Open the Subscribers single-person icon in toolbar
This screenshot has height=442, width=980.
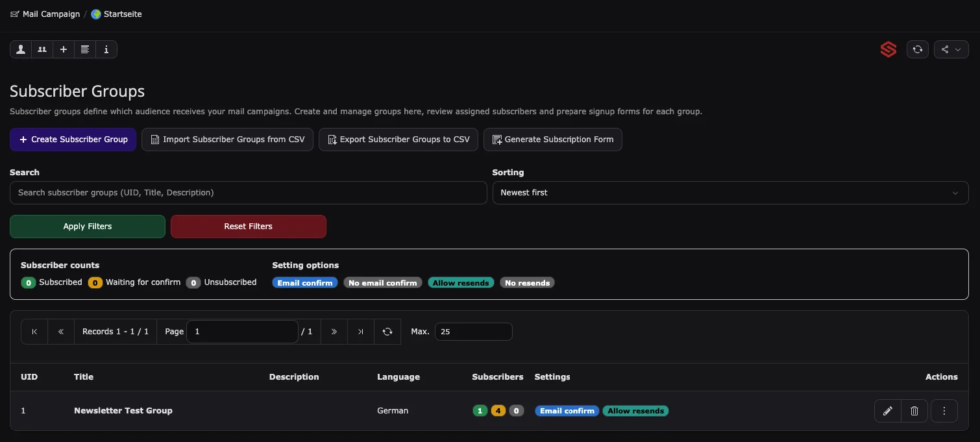(x=21, y=49)
